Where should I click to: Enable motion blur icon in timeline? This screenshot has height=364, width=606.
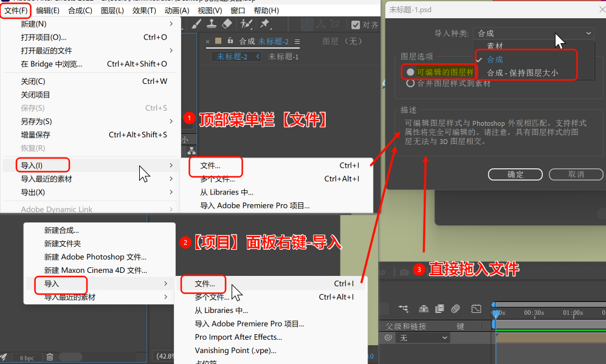(456, 308)
